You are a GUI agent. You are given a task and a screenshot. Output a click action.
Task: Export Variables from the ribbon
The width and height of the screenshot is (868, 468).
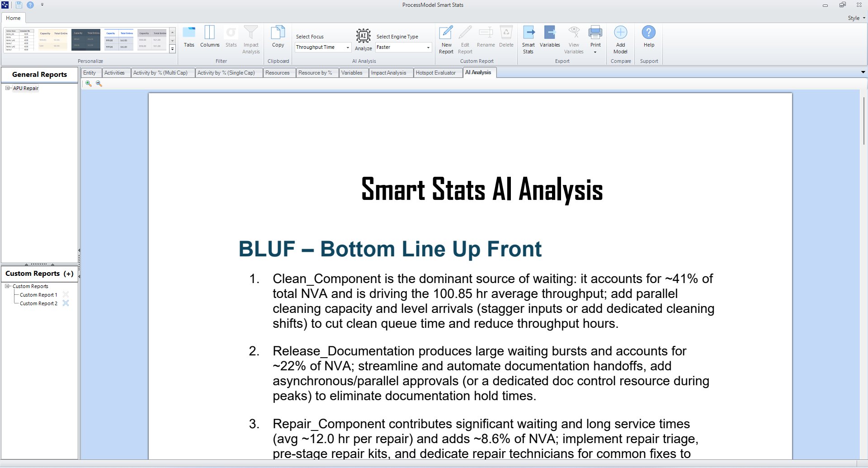[x=550, y=37]
